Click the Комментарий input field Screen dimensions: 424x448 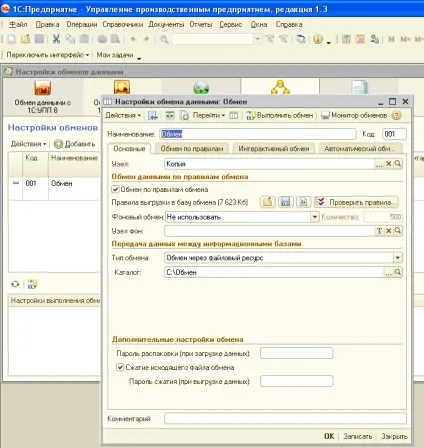pyautogui.click(x=285, y=418)
